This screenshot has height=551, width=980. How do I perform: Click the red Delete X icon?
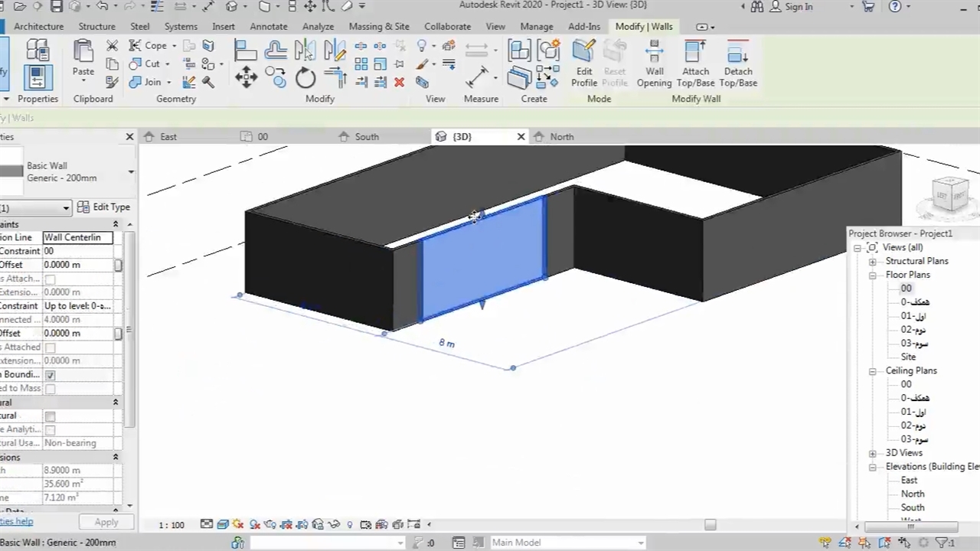click(x=399, y=82)
